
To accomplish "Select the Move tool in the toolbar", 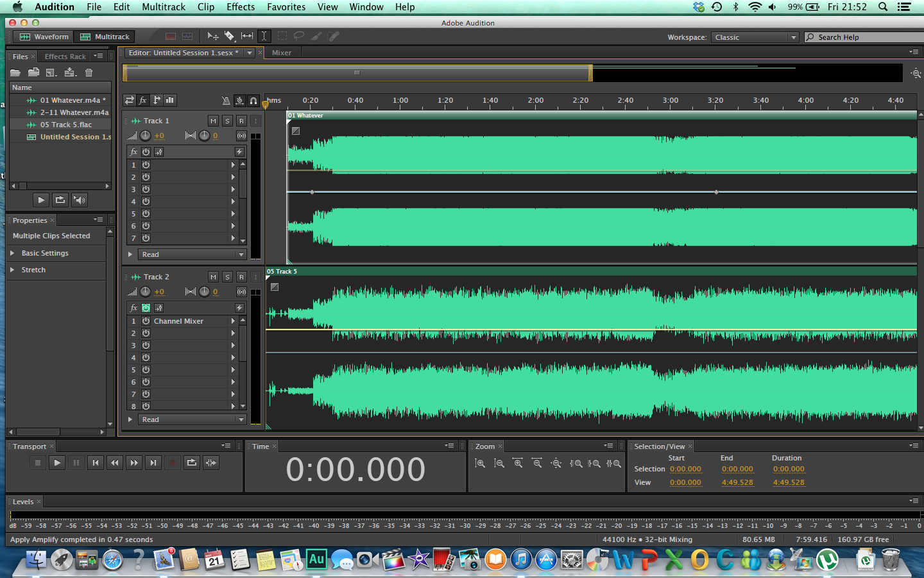I will tap(213, 37).
